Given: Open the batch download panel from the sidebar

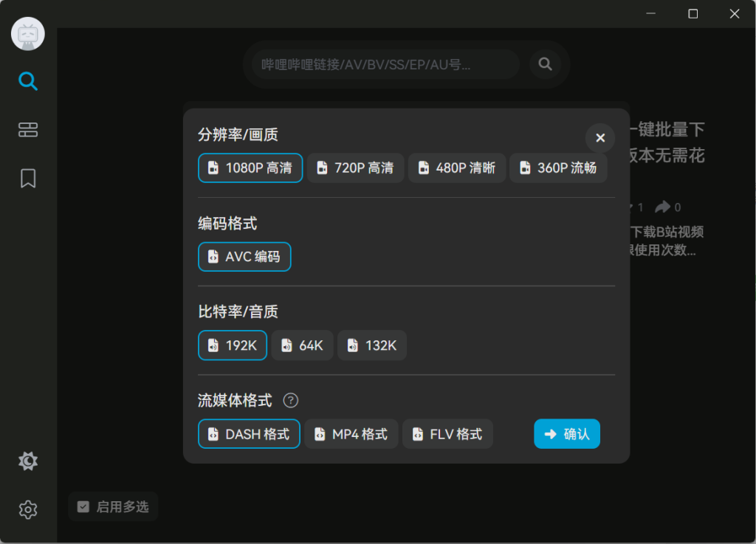Looking at the screenshot, I should (27, 129).
